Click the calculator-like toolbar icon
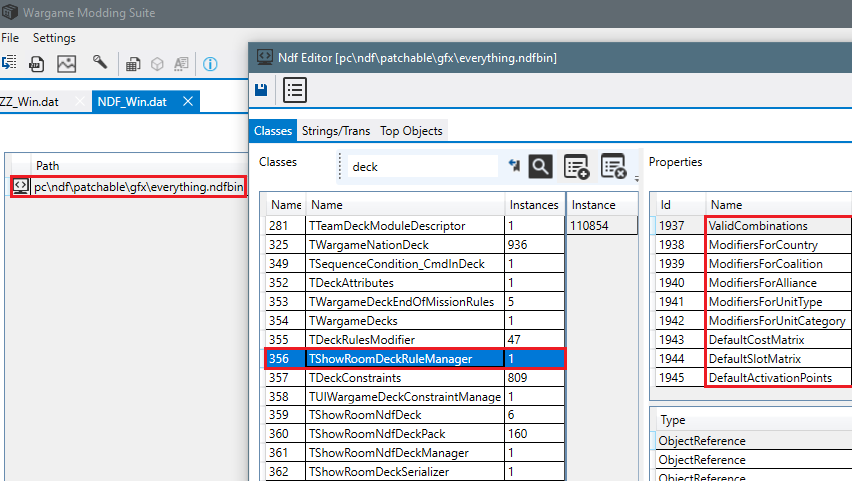 [x=133, y=64]
